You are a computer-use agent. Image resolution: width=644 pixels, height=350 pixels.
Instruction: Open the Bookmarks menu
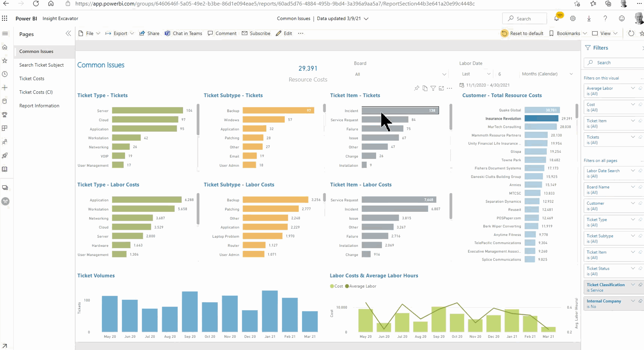(568, 33)
